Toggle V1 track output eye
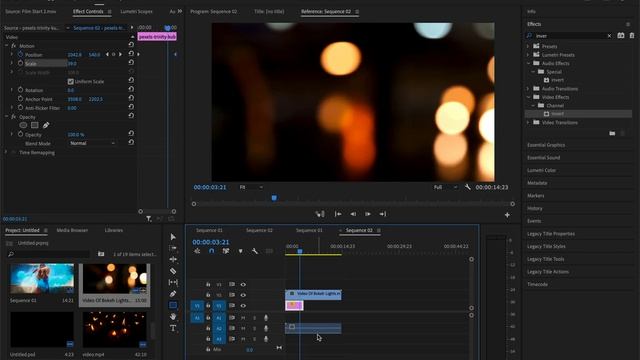This screenshot has width=640, height=360. click(243, 306)
